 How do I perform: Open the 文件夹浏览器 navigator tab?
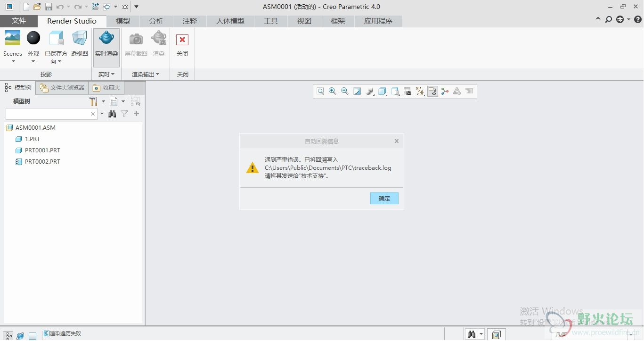(62, 88)
